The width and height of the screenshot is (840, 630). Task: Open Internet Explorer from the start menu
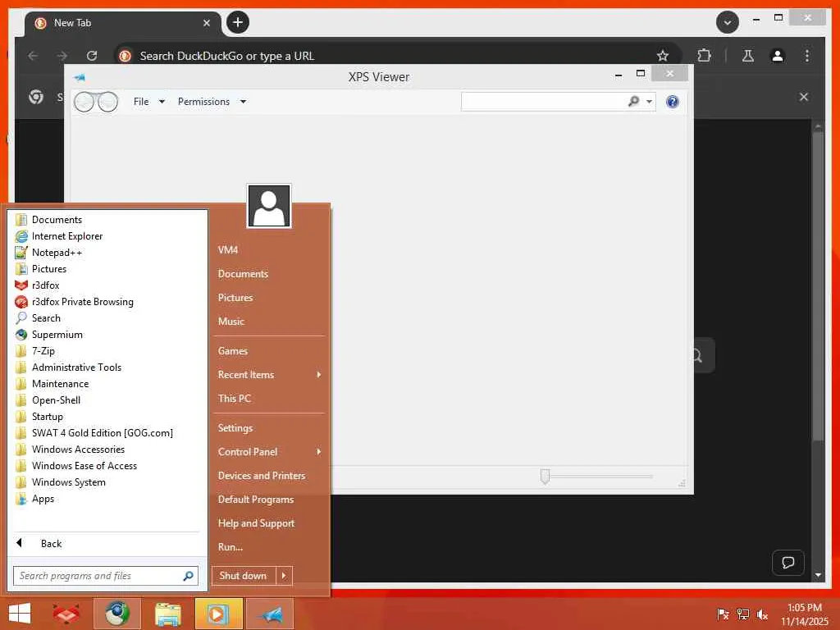(x=67, y=236)
